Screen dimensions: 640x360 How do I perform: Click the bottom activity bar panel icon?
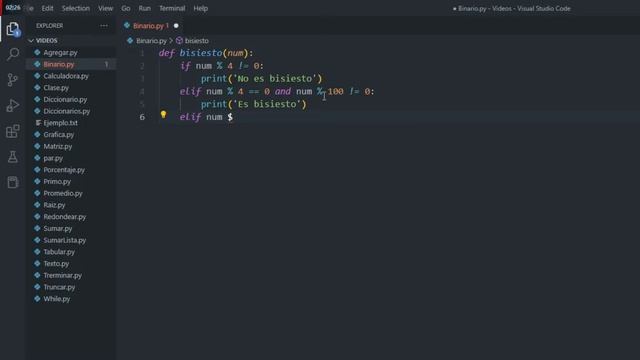(x=13, y=182)
